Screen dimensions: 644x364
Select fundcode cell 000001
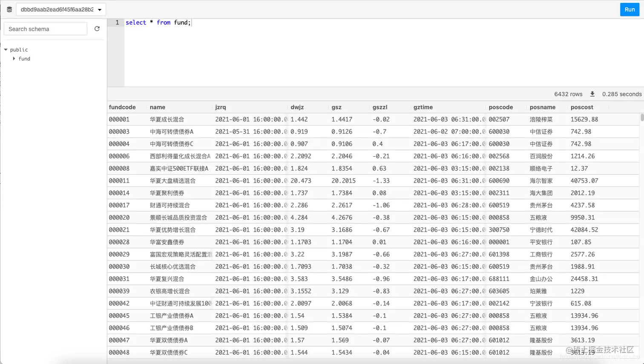pyautogui.click(x=119, y=120)
